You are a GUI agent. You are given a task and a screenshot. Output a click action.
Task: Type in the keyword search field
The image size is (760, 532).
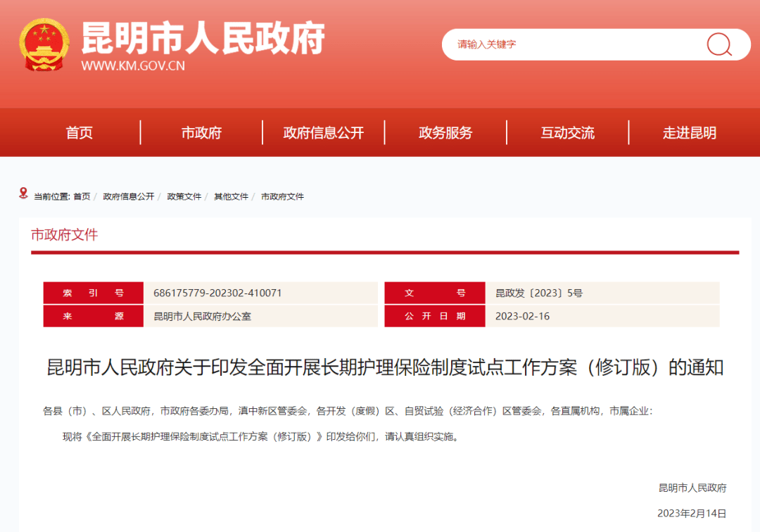tap(570, 44)
